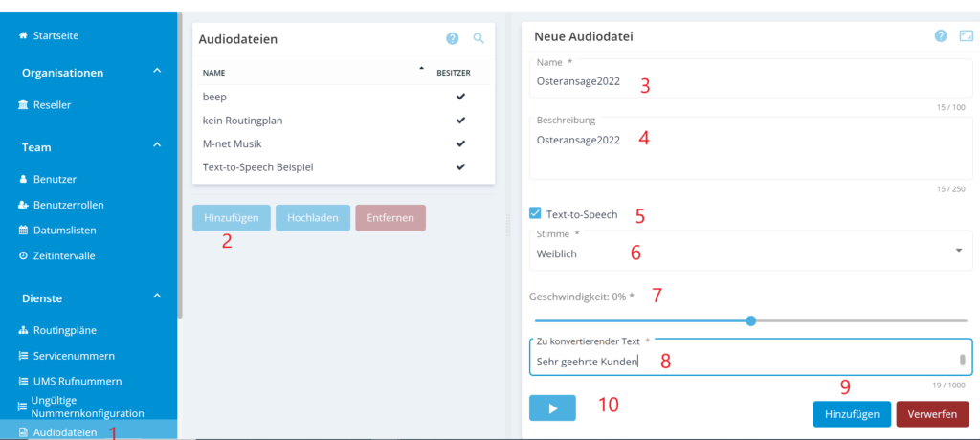
Task: Click the Verwerfen button
Action: point(932,414)
